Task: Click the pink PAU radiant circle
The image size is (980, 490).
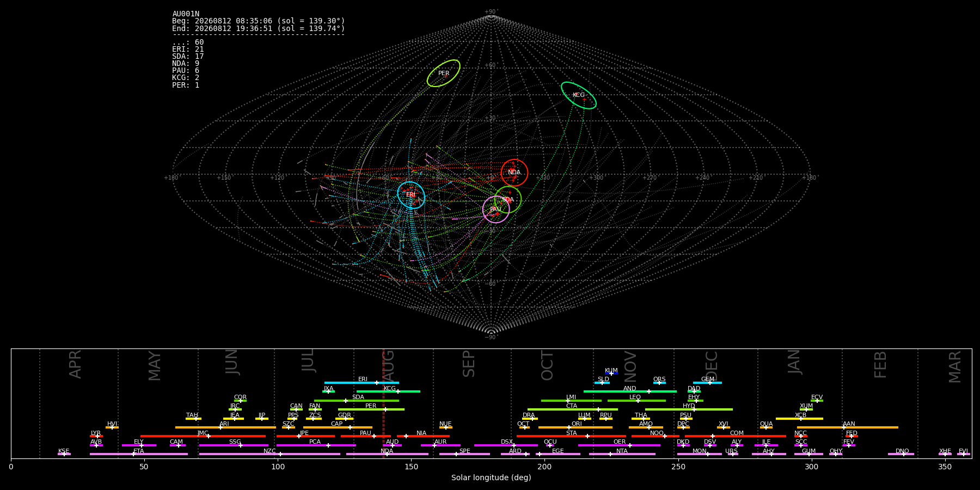Action: (x=496, y=210)
